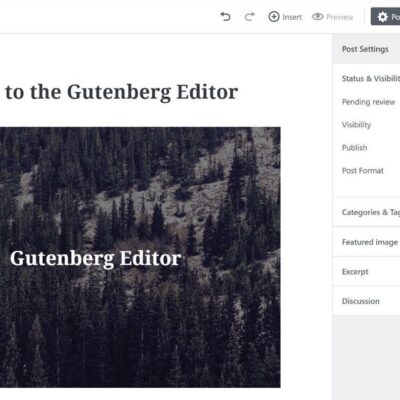400x400 pixels.
Task: Open the Insert block menu
Action: click(285, 17)
